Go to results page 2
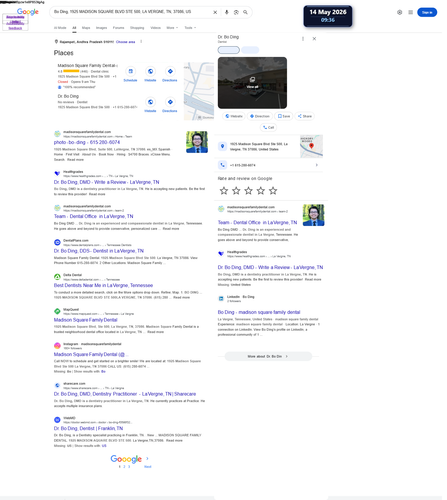The width and height of the screenshot is (447, 500). pyautogui.click(x=124, y=467)
